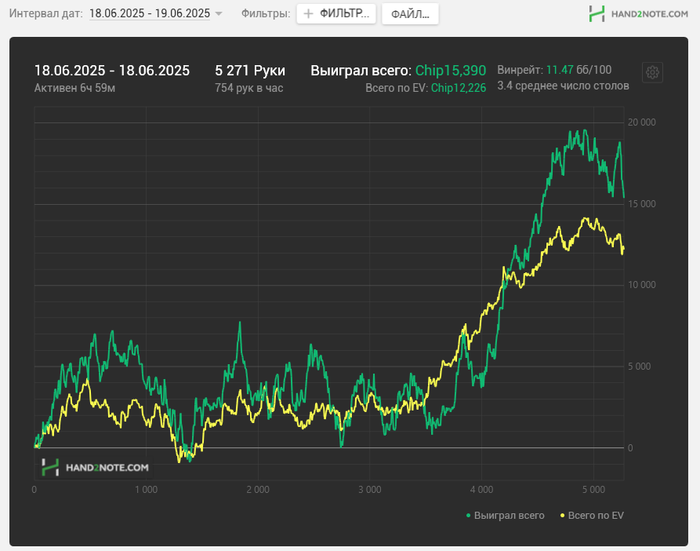Click the 2 000 x-axis label
700x551 pixels.
(258, 490)
